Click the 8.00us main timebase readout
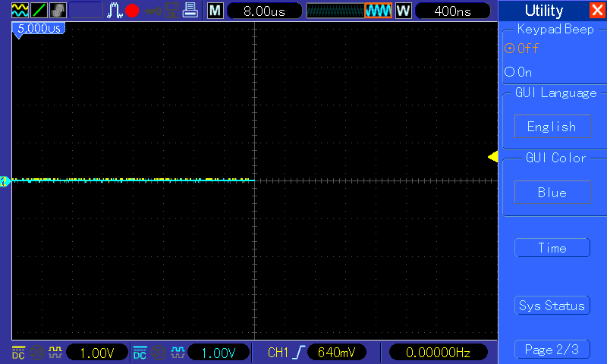Viewport: 607px width, 364px height. (264, 11)
